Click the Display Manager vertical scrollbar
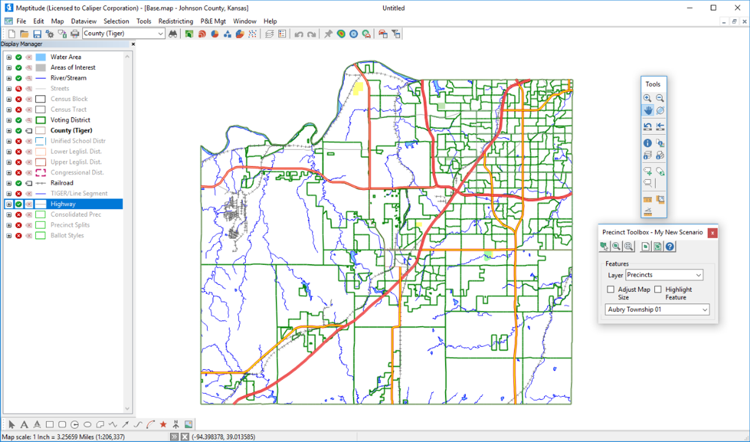750x442 pixels. 127,232
